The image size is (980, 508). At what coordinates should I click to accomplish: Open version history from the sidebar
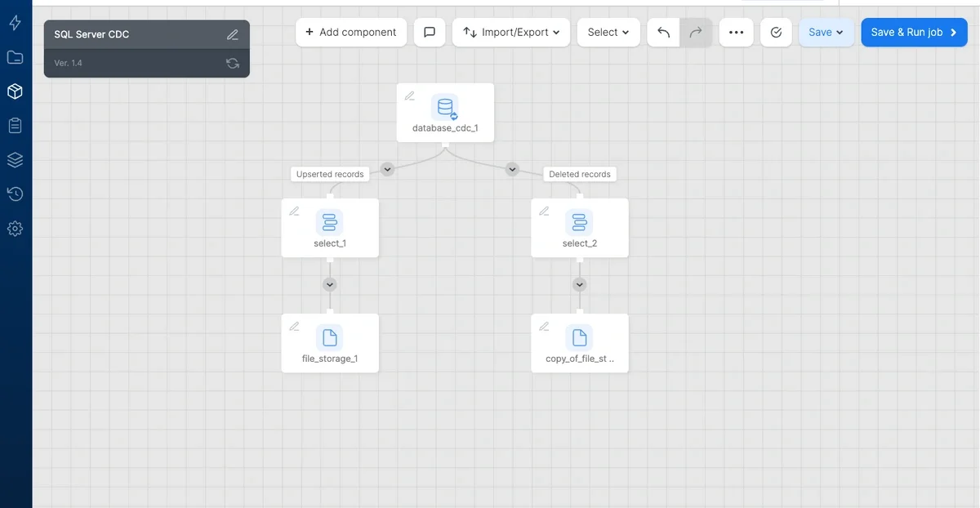tap(15, 194)
